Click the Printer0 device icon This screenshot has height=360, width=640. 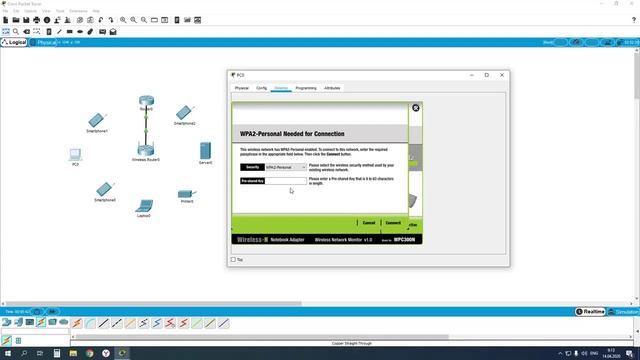(x=187, y=194)
